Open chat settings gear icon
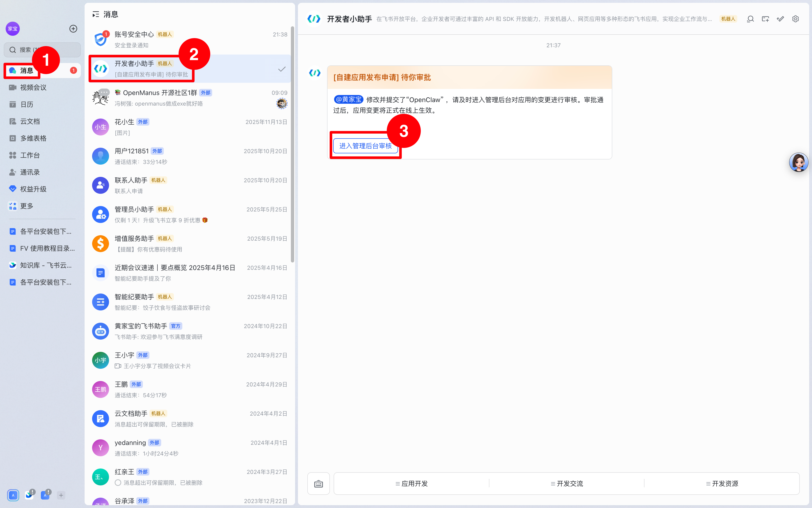 click(x=796, y=19)
